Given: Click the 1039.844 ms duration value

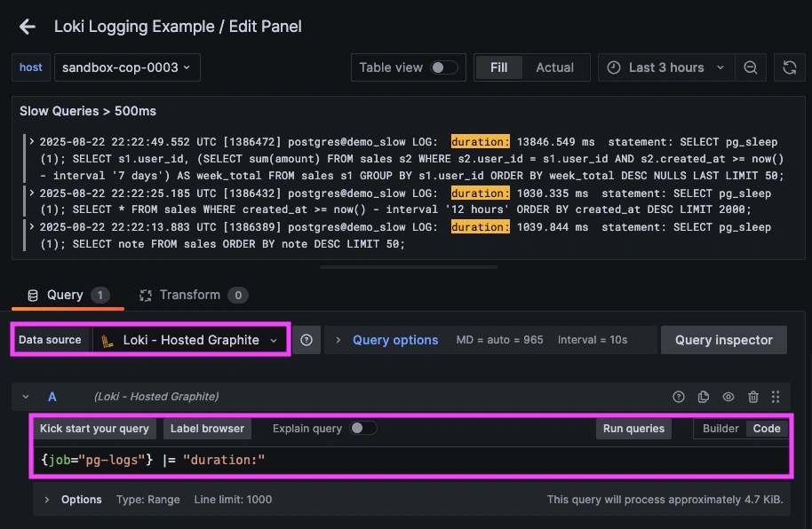Looking at the screenshot, I should (x=553, y=227).
